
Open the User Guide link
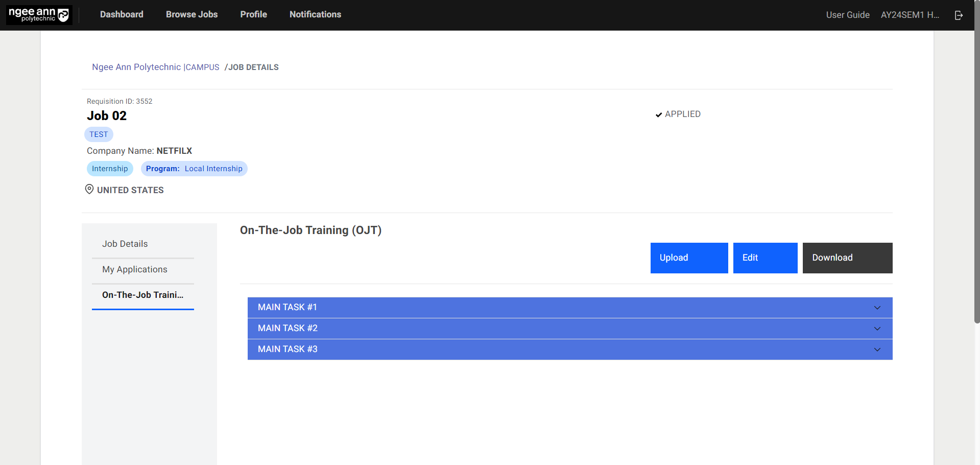click(847, 15)
